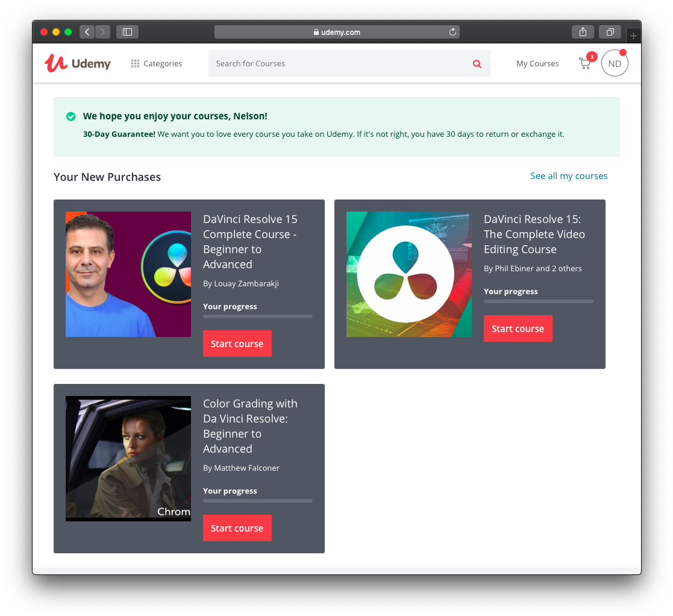Click the red search magnifier icon
This screenshot has height=616, width=673.
477,64
